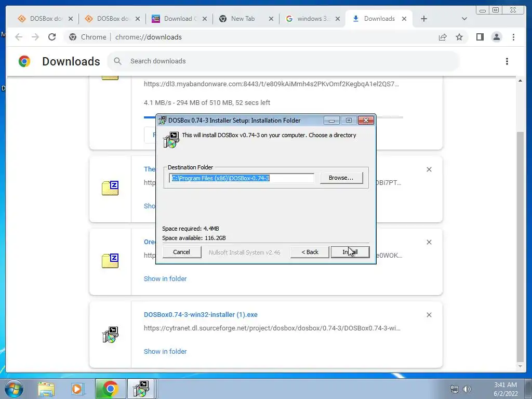Click the DOSBox installer taskbar icon
Viewport: 532px width, 399px height.
point(141,389)
